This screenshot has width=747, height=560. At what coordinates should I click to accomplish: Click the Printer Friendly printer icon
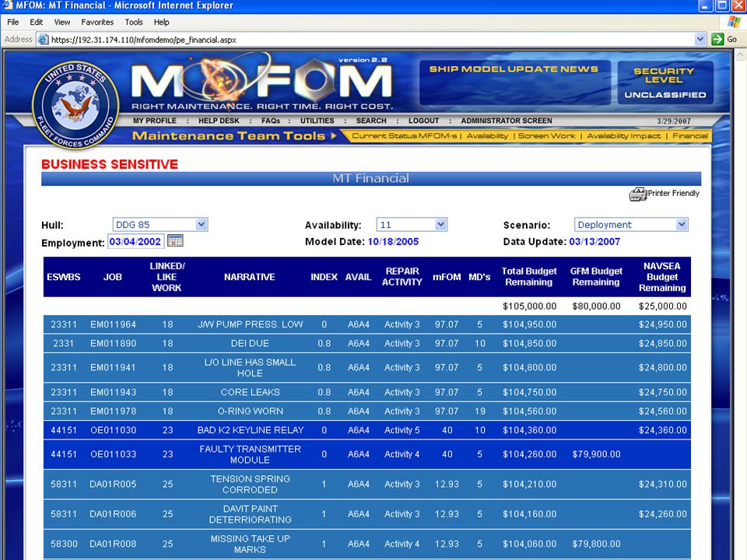pyautogui.click(x=637, y=194)
